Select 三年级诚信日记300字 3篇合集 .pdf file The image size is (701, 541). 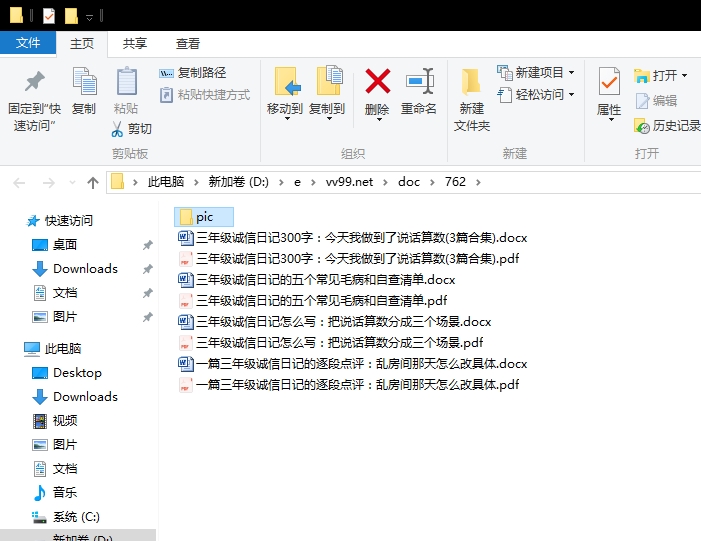coord(348,258)
